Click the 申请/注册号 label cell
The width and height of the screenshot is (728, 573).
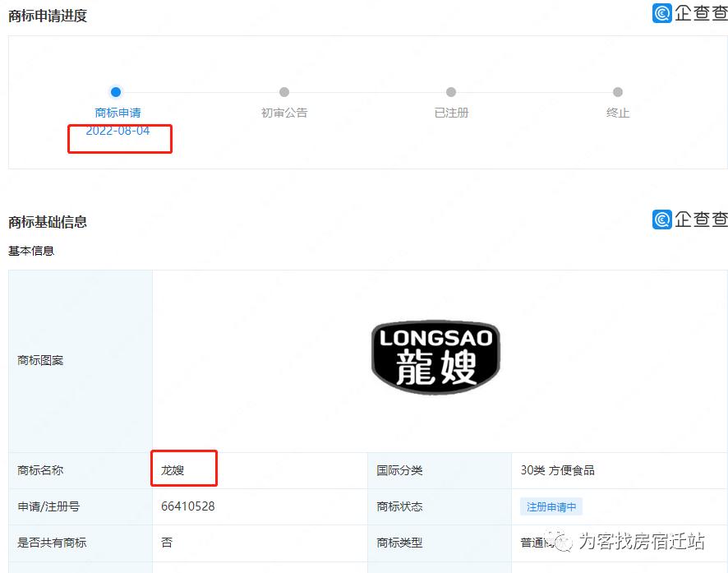pos(81,506)
